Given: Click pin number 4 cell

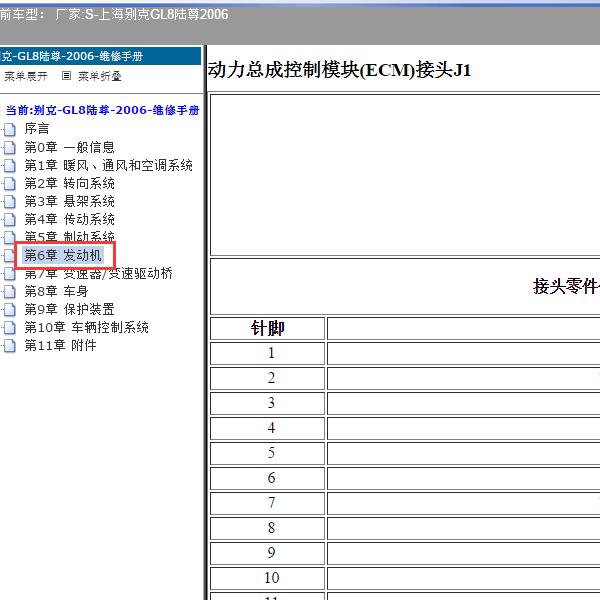Looking at the screenshot, I should 267,428.
